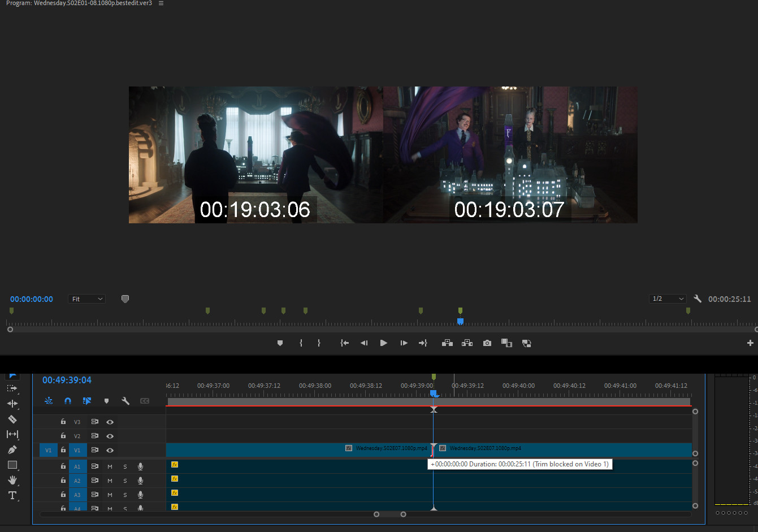Select the Pen tool in toolbar
Screen dimensions: 758x532
(12, 450)
